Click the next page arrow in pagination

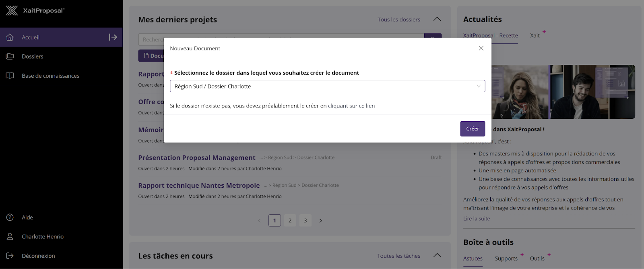point(321,221)
